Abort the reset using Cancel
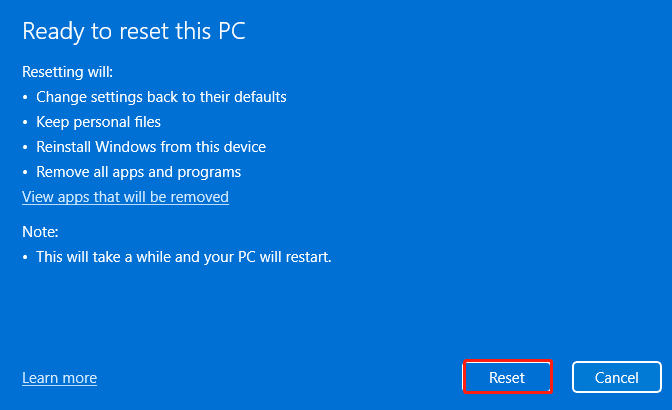672x410 pixels. 617,377
